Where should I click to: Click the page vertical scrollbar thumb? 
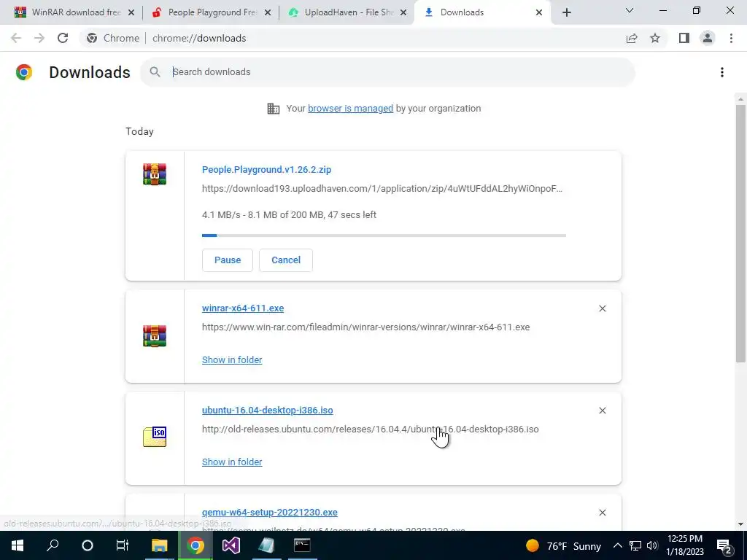(x=740, y=233)
